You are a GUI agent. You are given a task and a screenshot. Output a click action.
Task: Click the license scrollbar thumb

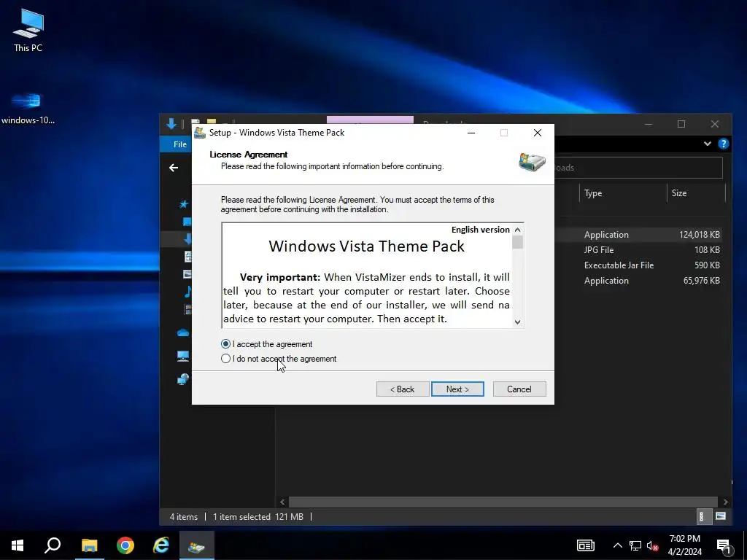tap(518, 242)
